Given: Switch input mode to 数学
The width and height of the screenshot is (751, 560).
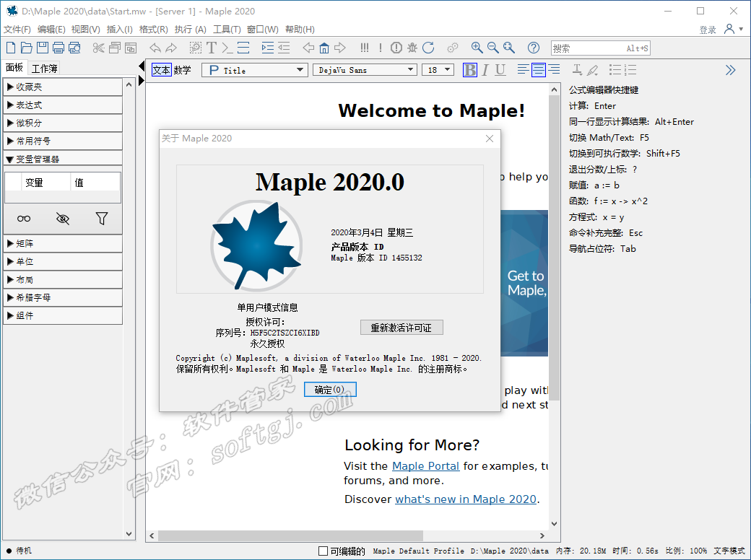Looking at the screenshot, I should [183, 70].
